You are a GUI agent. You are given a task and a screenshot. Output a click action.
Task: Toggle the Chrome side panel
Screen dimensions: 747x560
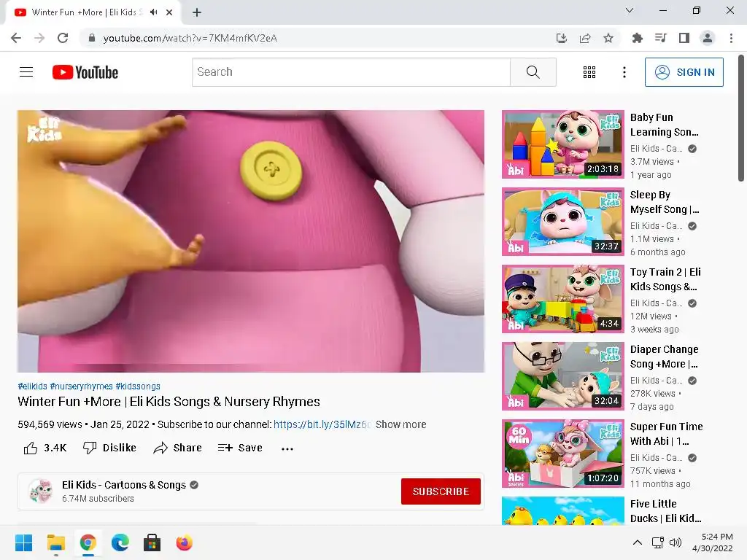[x=684, y=38]
